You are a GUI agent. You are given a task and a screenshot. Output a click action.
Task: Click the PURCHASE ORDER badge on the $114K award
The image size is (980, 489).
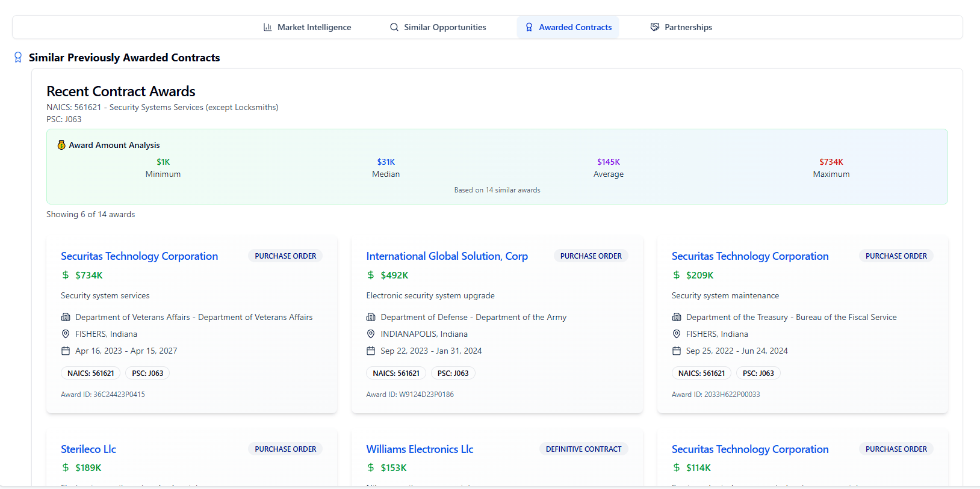(896, 449)
